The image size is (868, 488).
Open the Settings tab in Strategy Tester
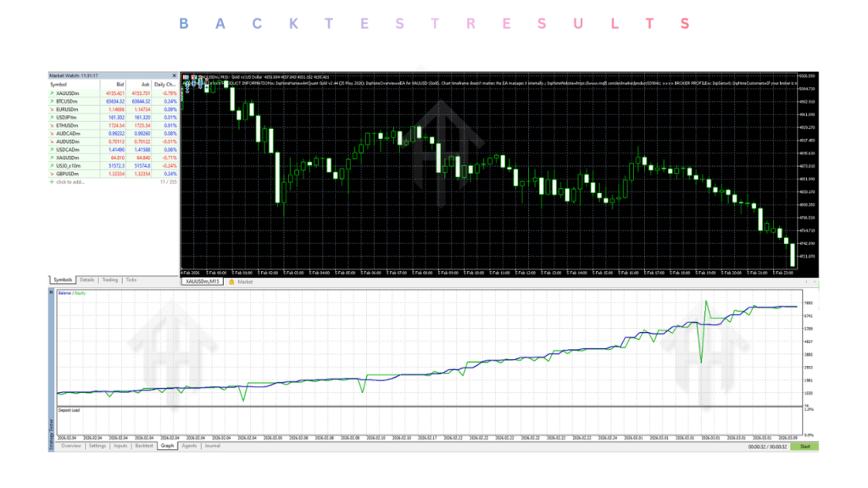click(97, 446)
